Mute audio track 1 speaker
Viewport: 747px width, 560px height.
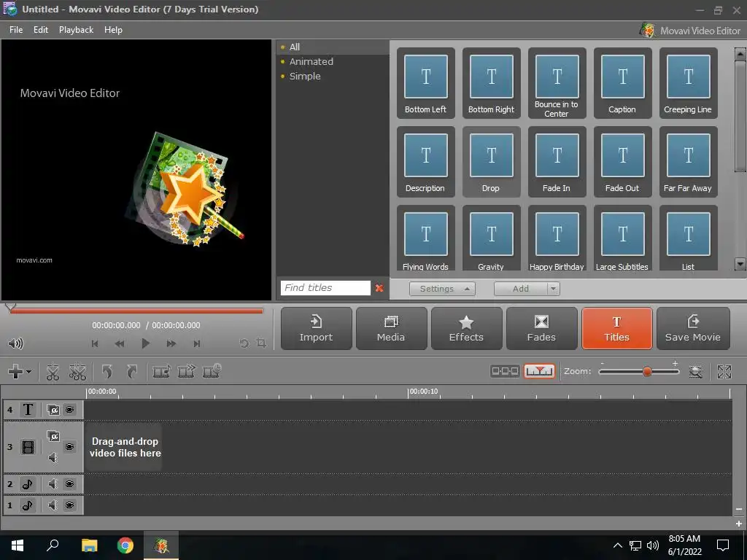tap(53, 505)
